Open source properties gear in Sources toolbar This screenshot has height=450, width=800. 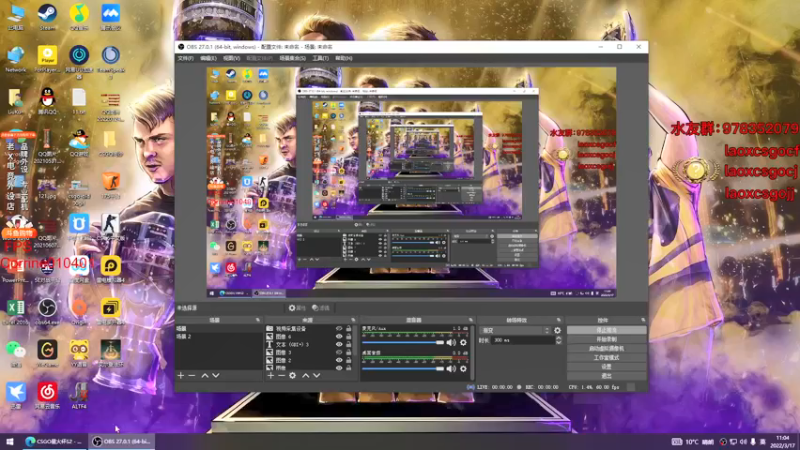[x=292, y=376]
